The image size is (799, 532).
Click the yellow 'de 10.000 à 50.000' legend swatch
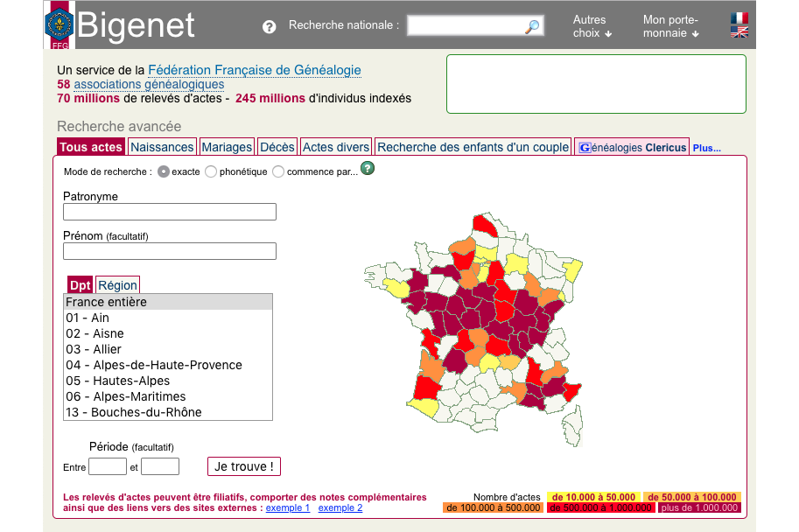(x=593, y=497)
